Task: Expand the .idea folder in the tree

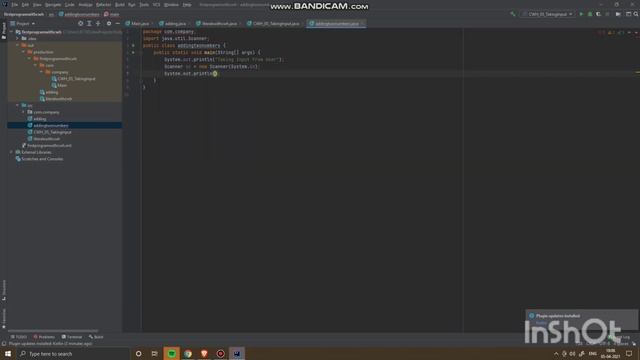Action: tap(18, 38)
